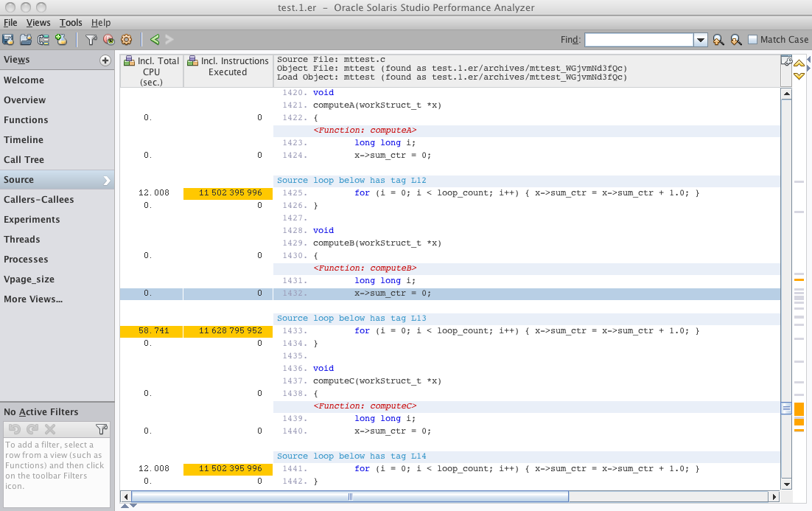Image resolution: width=812 pixels, height=511 pixels.
Task: Switch to the Call Tree view
Action: click(24, 160)
